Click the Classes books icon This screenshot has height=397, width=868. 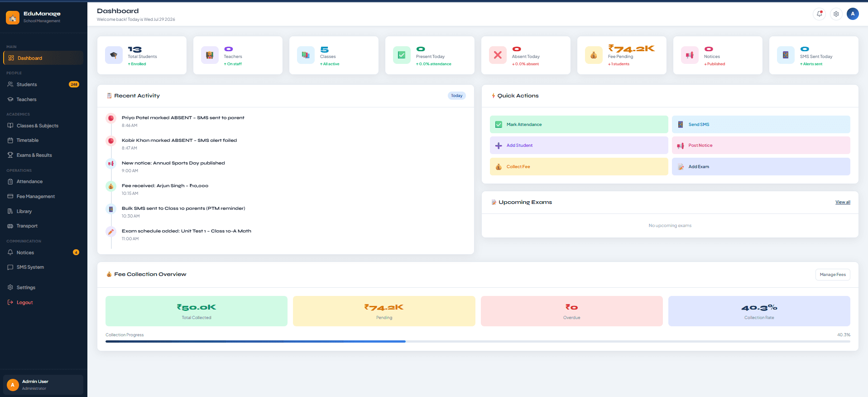[x=306, y=55]
